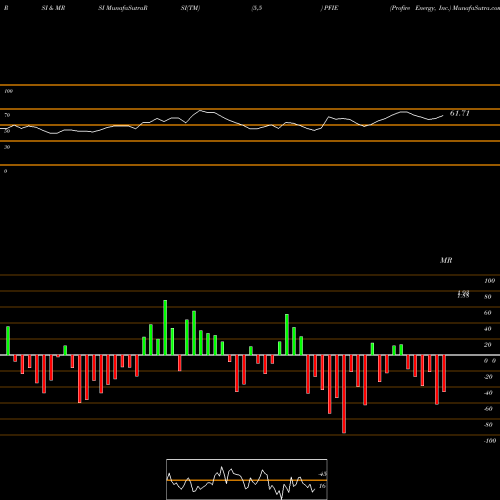Click the 60 label on MR axis

coord(488,313)
